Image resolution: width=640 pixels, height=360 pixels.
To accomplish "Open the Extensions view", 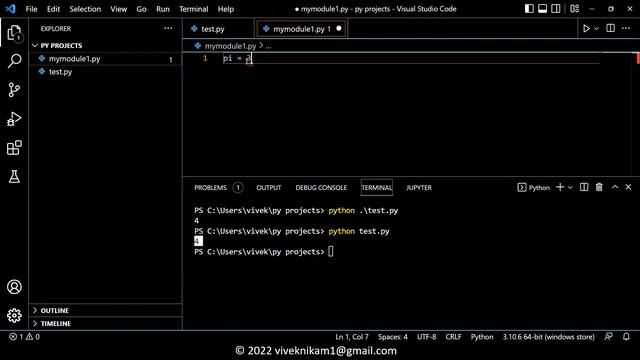I will (14, 148).
